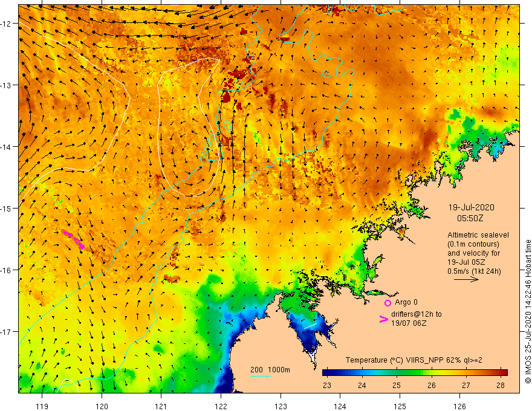
Task: Click the colorbar tick label '25'
Action: point(397,386)
